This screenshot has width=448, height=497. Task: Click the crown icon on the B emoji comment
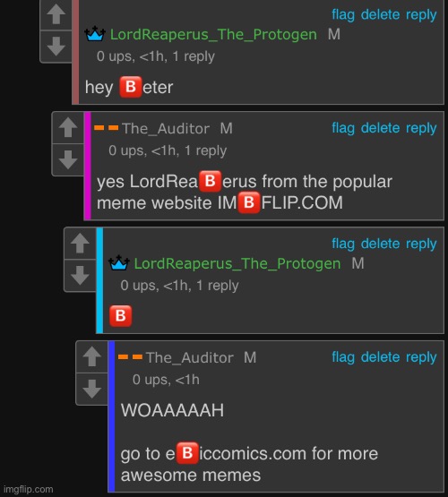119,263
